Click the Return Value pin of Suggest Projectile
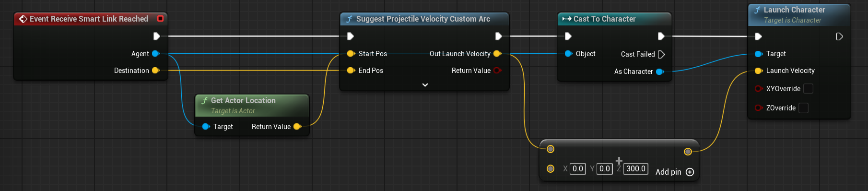Image resolution: width=868 pixels, height=191 pixels. 497,71
